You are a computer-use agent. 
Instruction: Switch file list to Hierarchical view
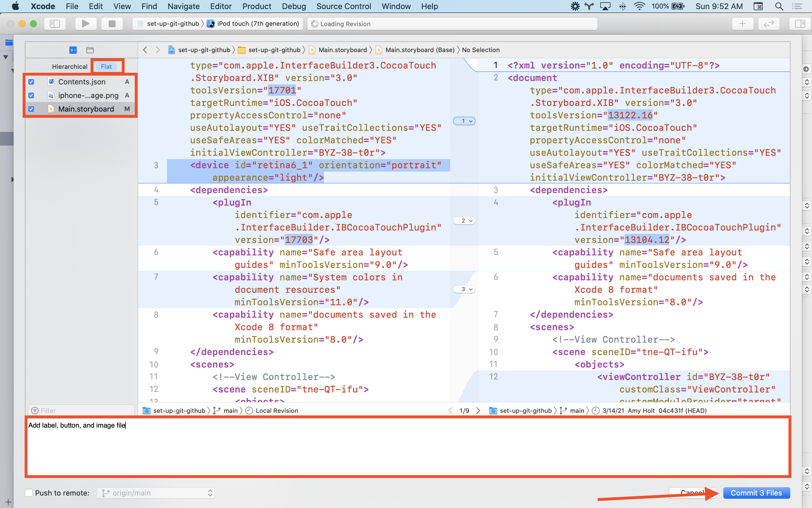(70, 67)
